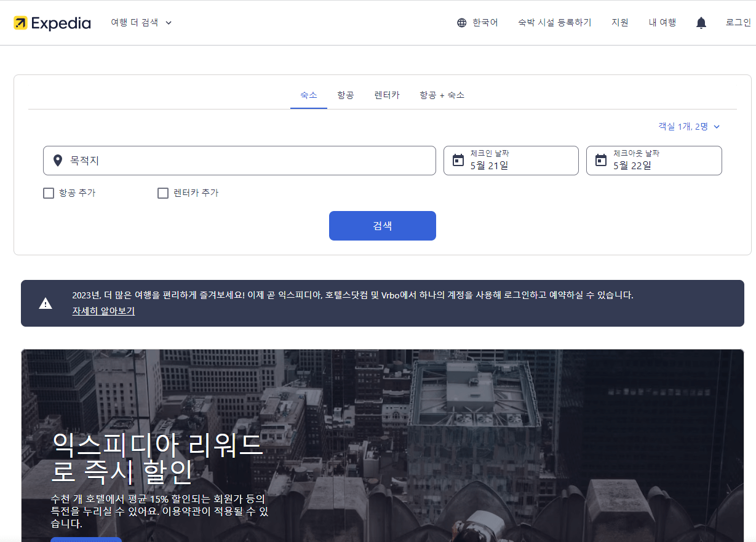This screenshot has height=542, width=756.
Task: Click the globe language icon
Action: coord(462,23)
